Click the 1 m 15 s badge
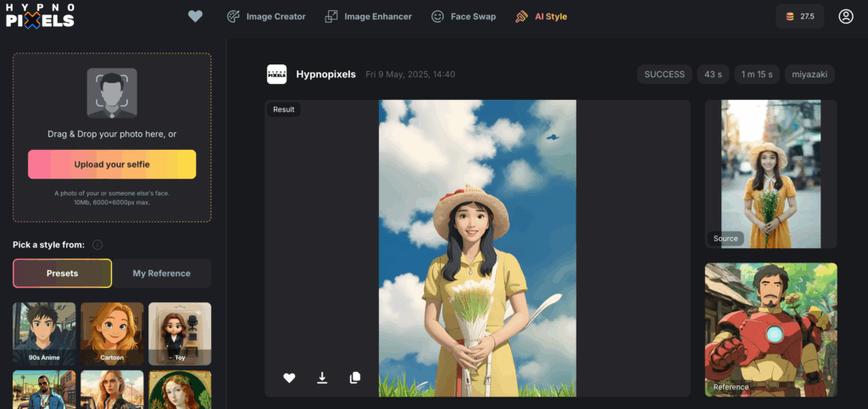The width and height of the screenshot is (868, 409). [757, 74]
